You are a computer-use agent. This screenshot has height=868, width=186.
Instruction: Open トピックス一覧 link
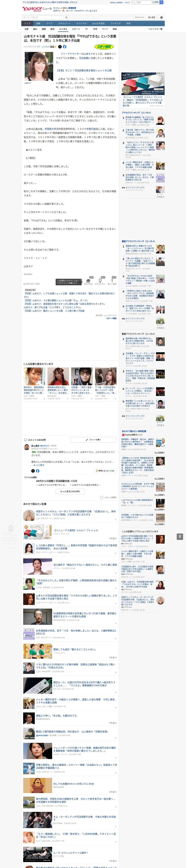point(155,29)
